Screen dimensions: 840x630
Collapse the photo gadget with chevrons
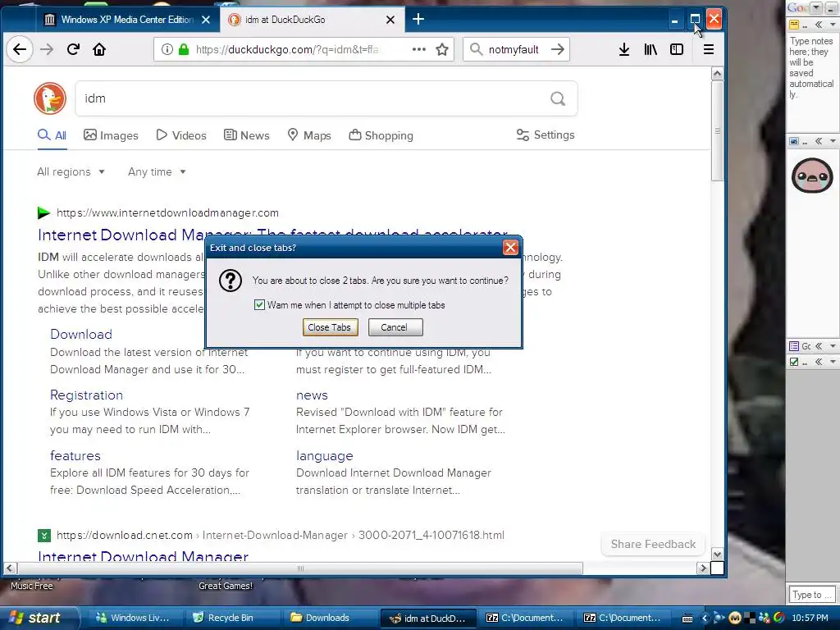click(x=818, y=141)
